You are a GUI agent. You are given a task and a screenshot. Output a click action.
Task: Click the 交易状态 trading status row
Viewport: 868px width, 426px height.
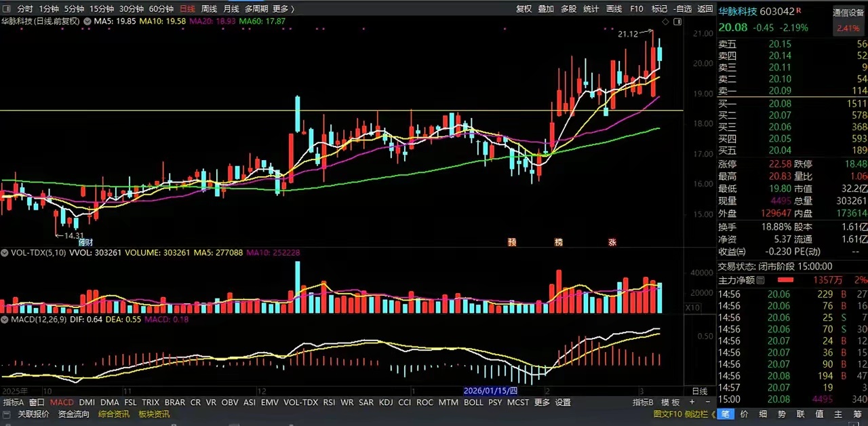[792, 267]
